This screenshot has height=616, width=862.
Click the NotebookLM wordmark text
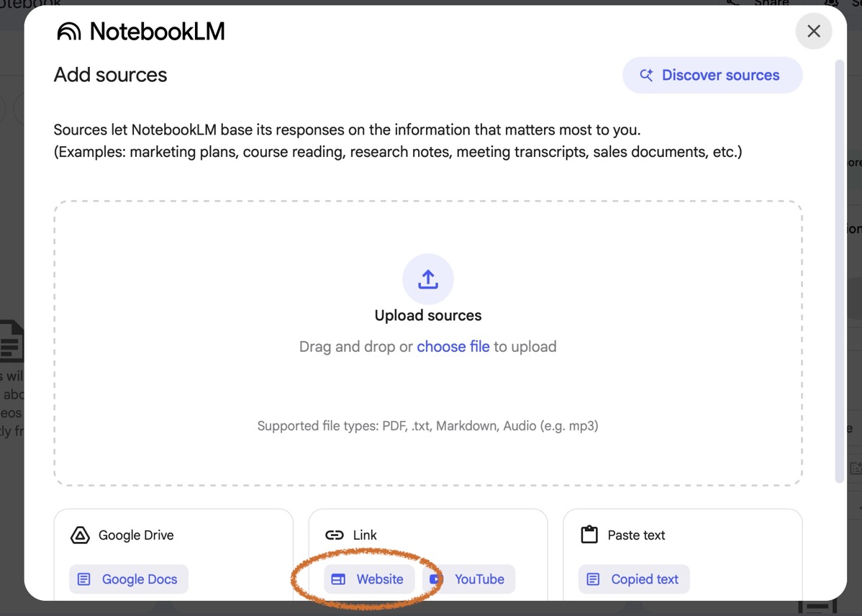(158, 32)
